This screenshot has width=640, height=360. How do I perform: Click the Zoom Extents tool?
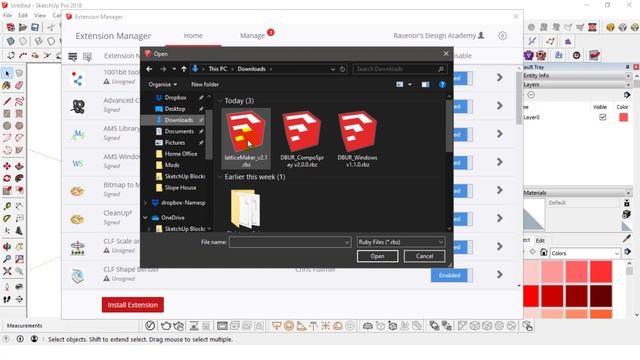(x=7, y=271)
